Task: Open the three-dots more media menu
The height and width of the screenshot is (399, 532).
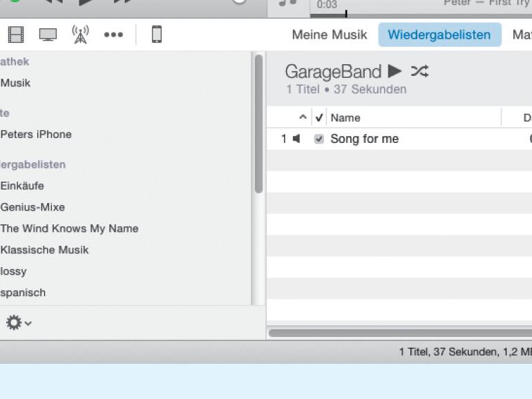Action: click(113, 35)
